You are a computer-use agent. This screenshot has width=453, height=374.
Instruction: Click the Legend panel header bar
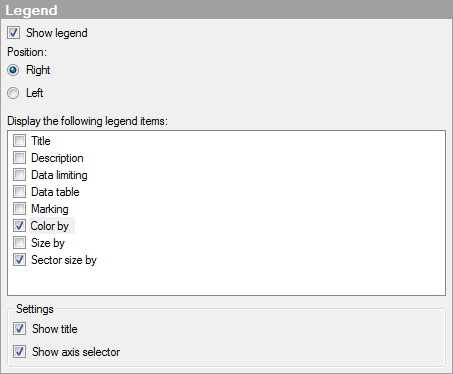[x=226, y=10]
